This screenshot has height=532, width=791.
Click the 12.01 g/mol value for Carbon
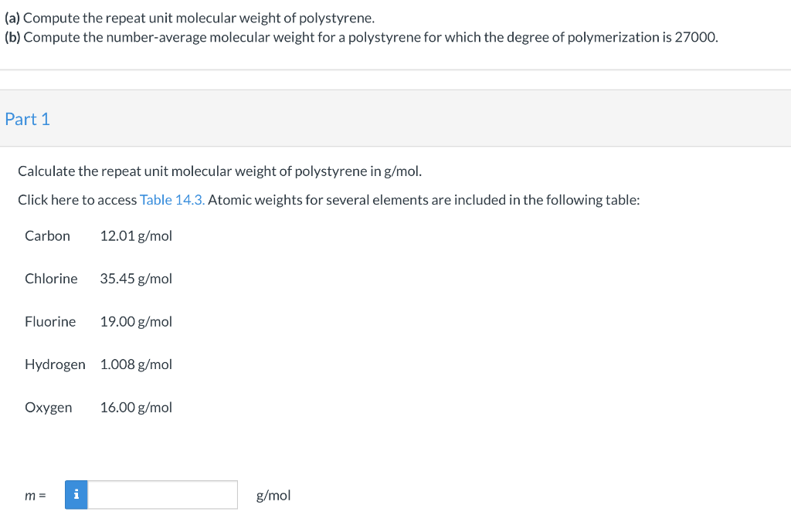(x=136, y=236)
